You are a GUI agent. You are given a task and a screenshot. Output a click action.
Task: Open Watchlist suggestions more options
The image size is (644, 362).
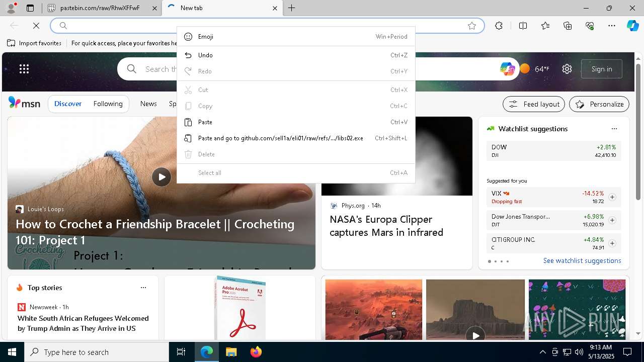pos(614,129)
